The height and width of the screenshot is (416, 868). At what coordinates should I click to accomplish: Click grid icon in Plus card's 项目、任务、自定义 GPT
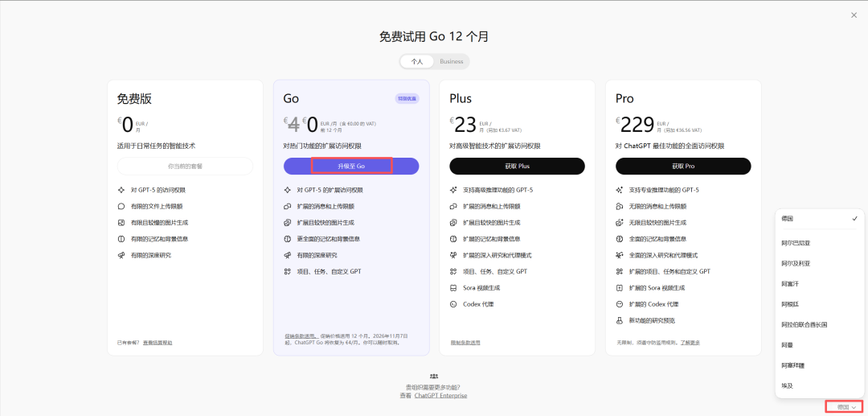[453, 271]
